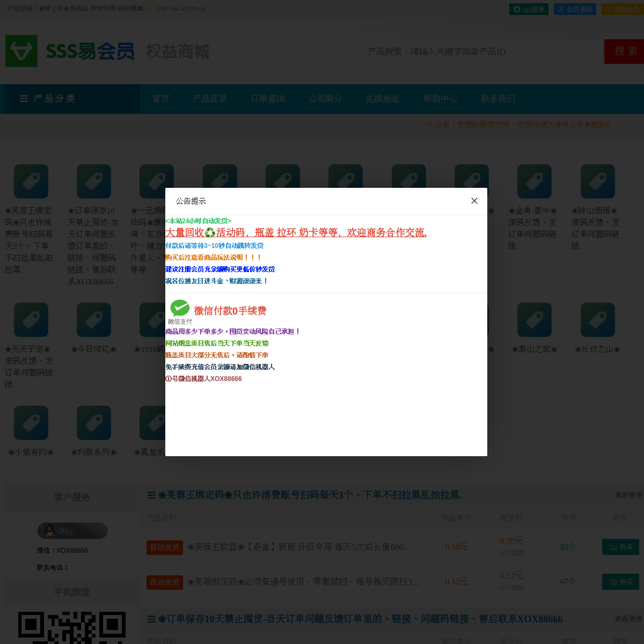Click the 微信支付 icon in the dialog
The width and height of the screenshot is (644, 644).
coord(180,312)
